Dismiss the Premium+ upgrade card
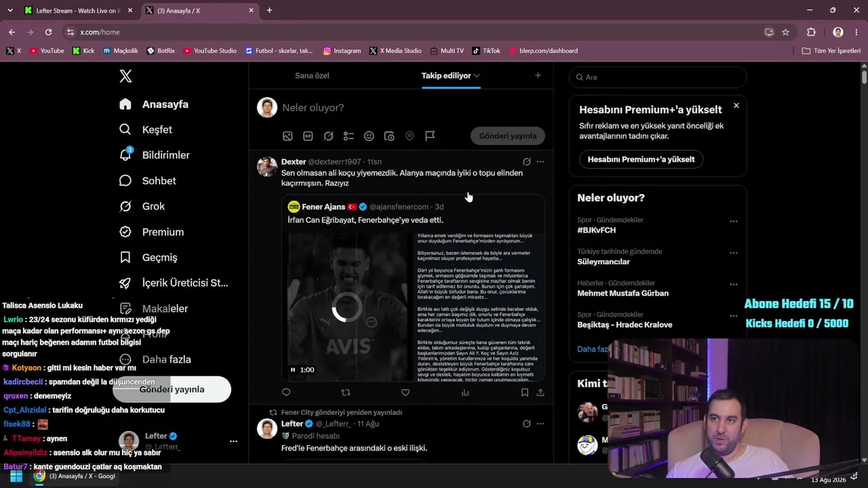868x488 pixels. point(736,106)
